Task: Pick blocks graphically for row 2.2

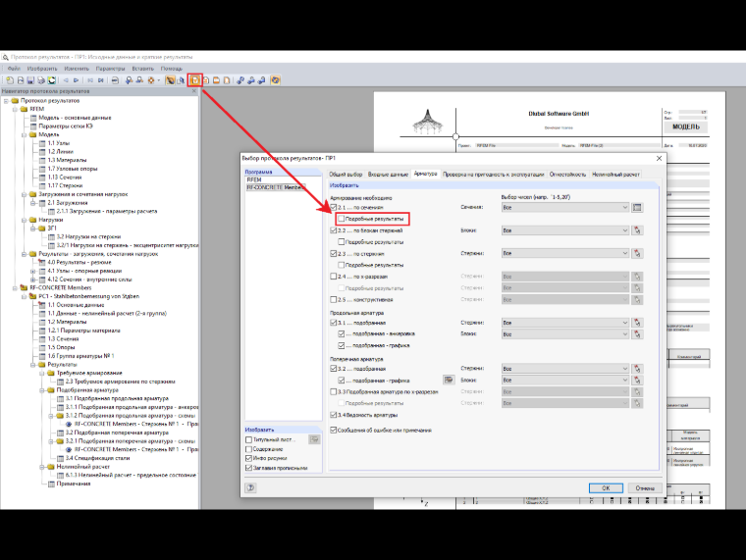Action: [637, 230]
